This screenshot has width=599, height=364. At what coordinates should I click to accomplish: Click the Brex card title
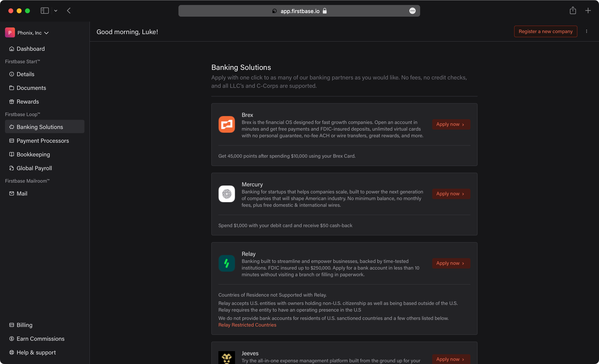247,115
